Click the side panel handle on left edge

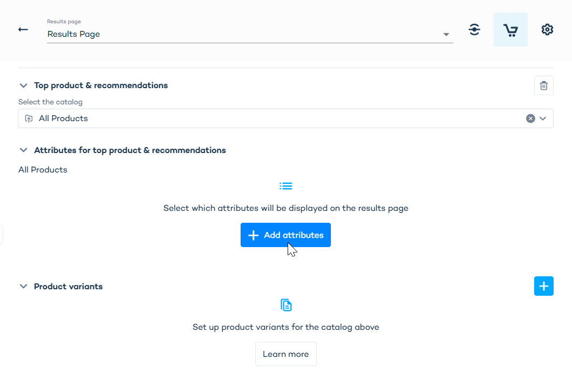coord(2,234)
